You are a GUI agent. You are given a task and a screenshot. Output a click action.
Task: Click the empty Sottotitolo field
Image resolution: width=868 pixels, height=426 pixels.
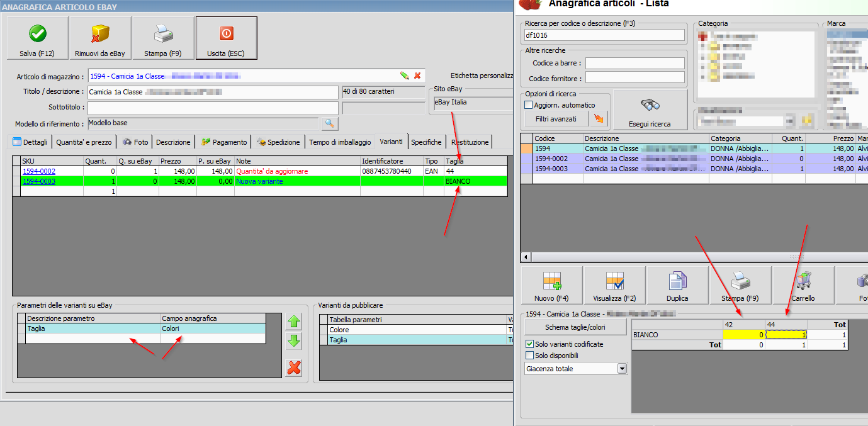click(x=213, y=108)
